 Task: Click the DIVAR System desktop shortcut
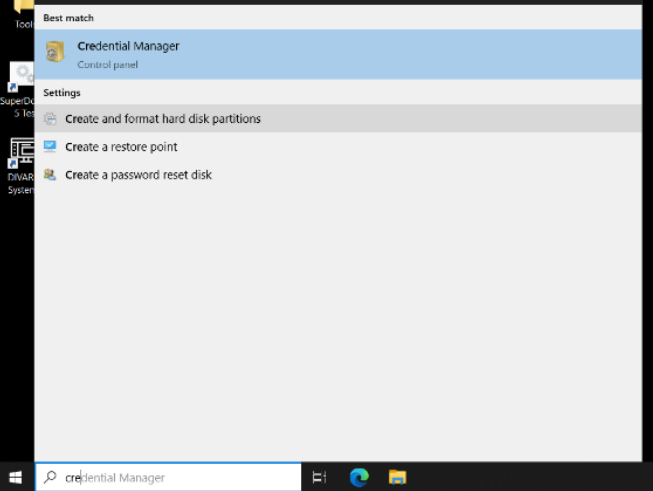[x=21, y=166]
